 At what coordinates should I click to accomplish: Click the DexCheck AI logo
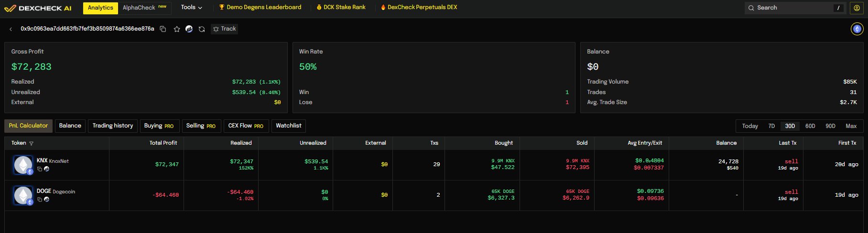pos(38,8)
